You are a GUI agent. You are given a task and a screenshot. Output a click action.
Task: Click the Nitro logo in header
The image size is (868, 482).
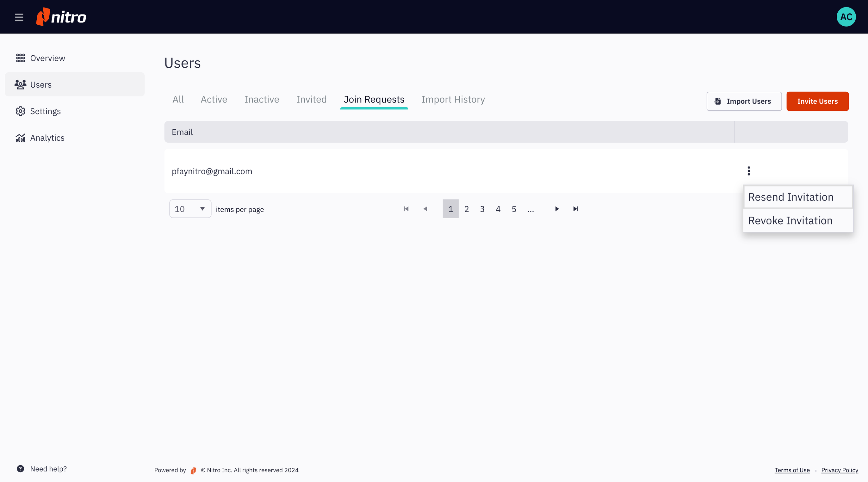click(x=61, y=17)
